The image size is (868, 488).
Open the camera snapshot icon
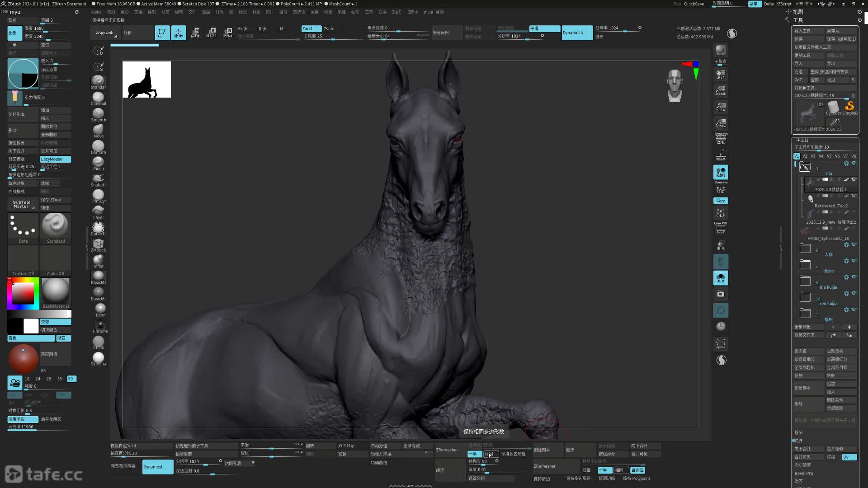[x=721, y=294]
